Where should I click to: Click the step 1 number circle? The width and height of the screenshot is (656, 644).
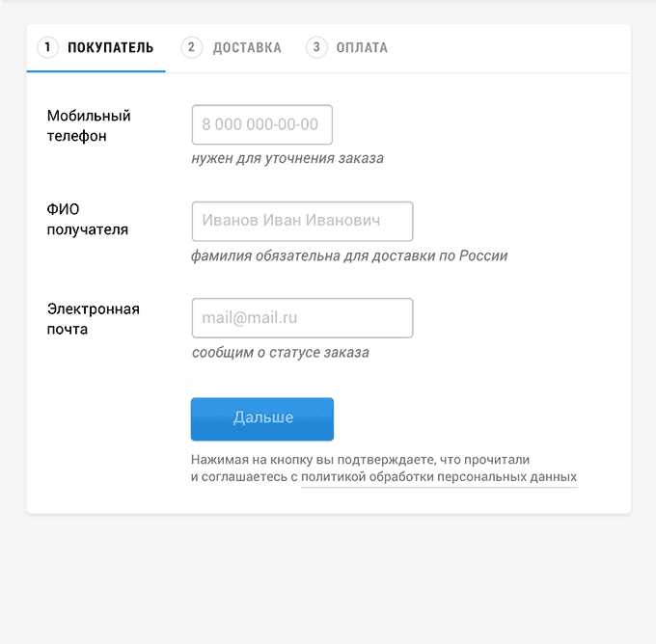48,47
